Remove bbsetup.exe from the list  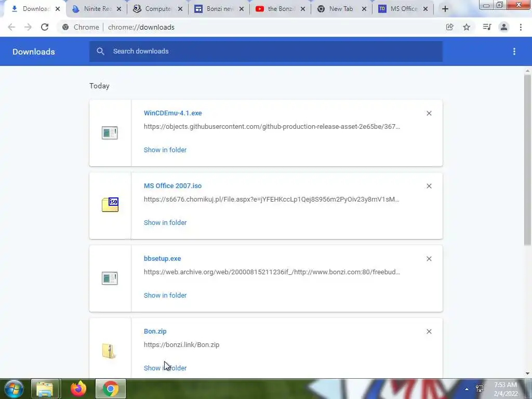pos(429,259)
